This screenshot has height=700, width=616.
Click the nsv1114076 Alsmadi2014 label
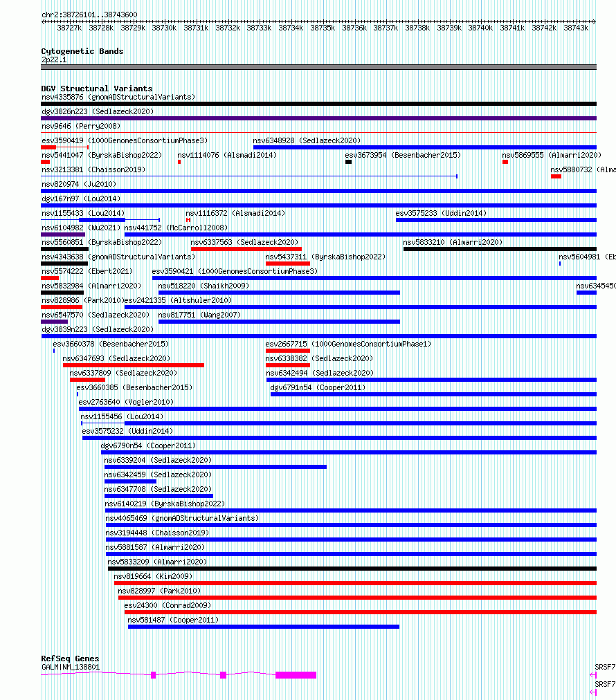click(x=227, y=155)
